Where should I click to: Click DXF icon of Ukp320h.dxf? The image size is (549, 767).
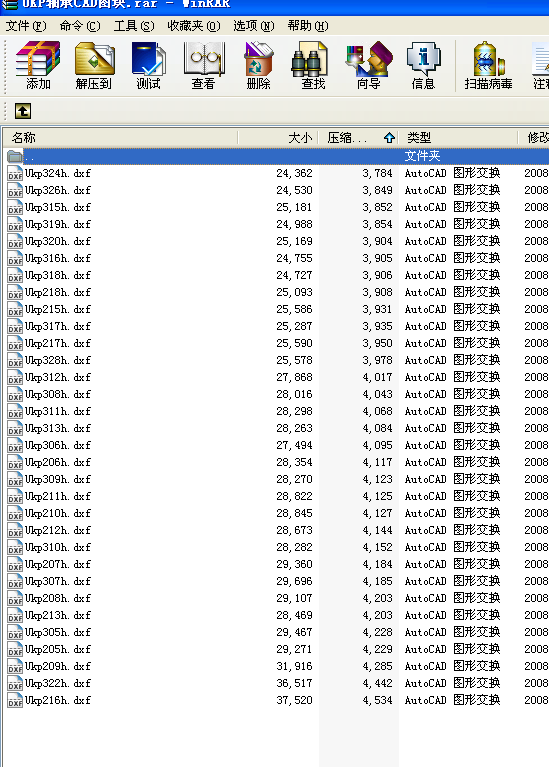click(x=15, y=241)
